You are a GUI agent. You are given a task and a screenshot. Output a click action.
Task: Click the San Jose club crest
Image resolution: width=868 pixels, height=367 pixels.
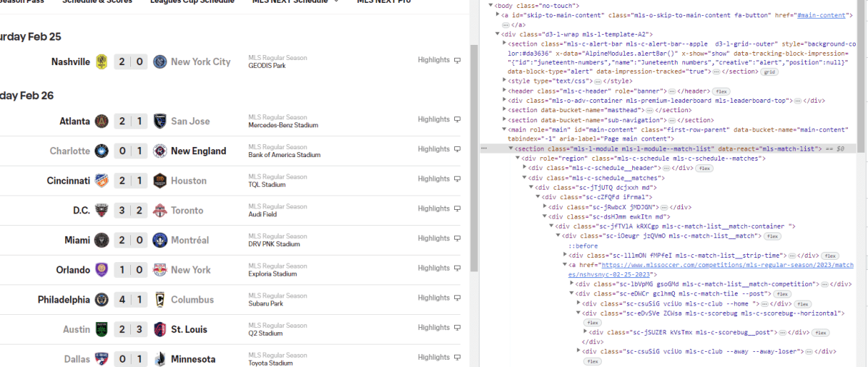coord(160,121)
